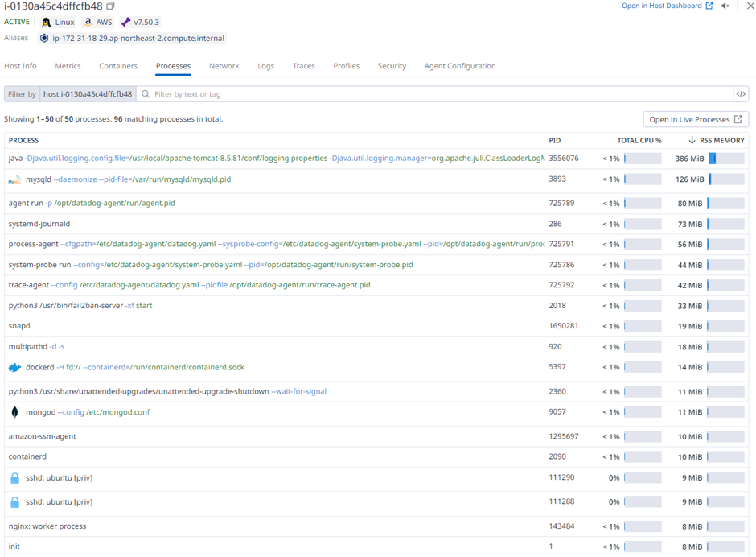Open in Live Processes button
The width and height of the screenshot is (756, 557).
pos(696,119)
